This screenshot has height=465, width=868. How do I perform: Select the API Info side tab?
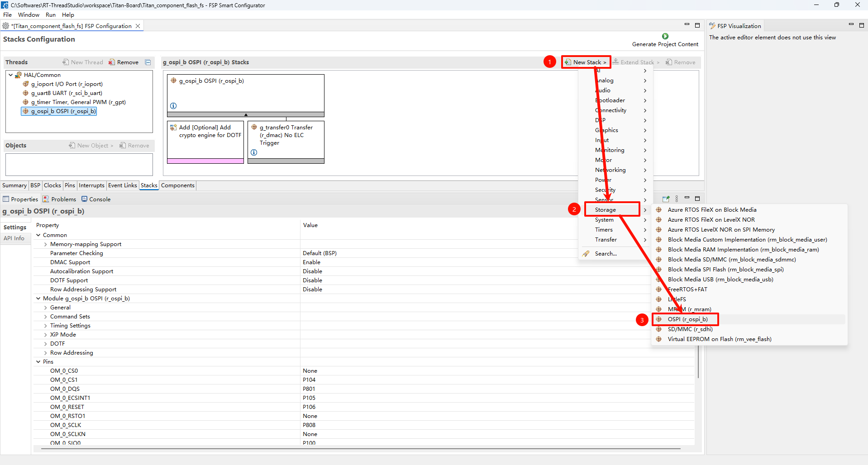tap(14, 238)
